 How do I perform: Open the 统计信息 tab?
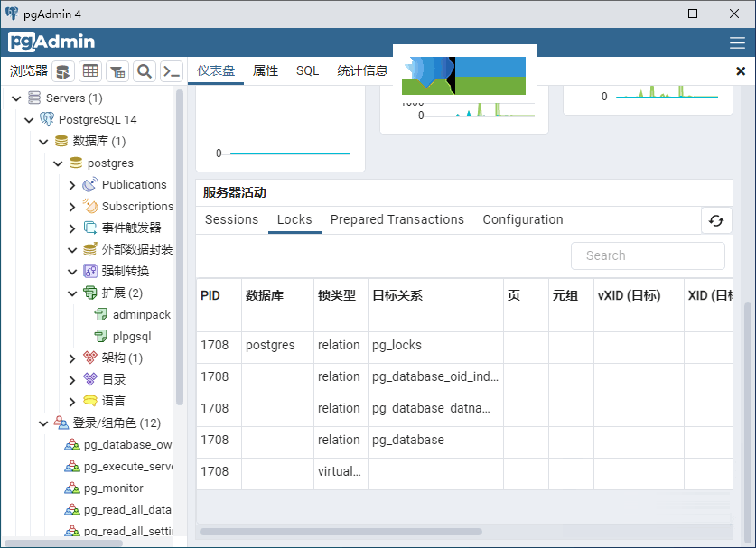(362, 70)
